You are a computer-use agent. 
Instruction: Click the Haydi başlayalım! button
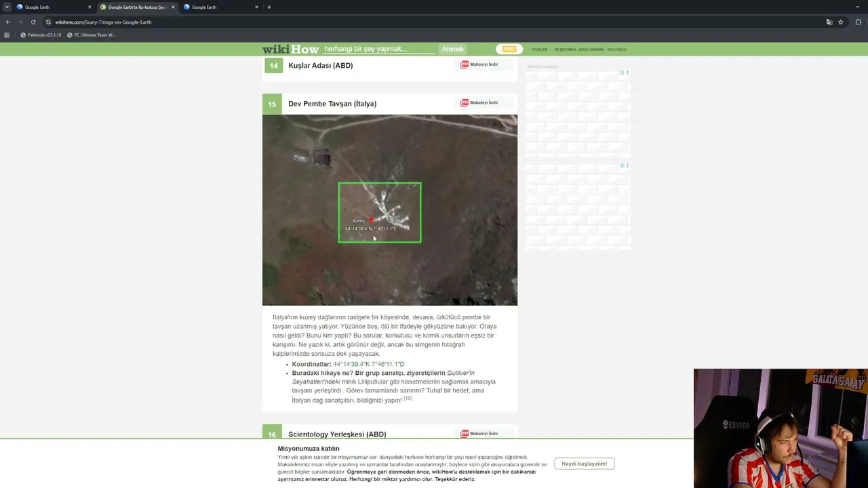pos(584,464)
